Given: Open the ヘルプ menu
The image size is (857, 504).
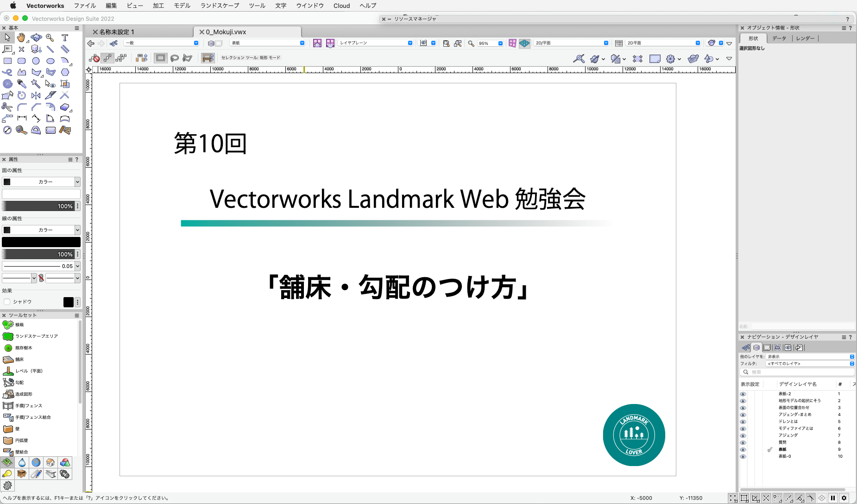Looking at the screenshot, I should (368, 6).
